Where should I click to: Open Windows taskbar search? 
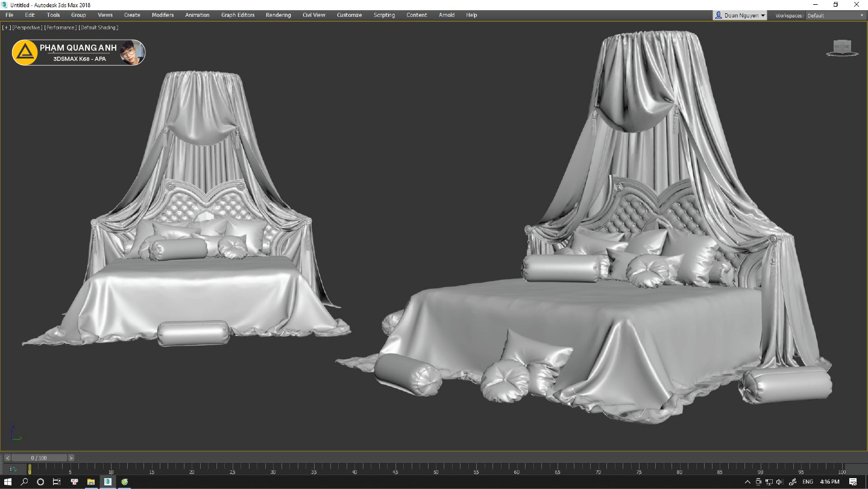point(25,482)
